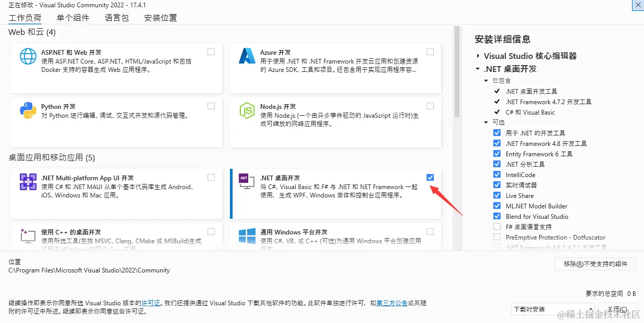Viewport: 644px width, 323px height.
Task: Check the 通用 Windows 平台开发 checkbox
Action: tap(430, 231)
